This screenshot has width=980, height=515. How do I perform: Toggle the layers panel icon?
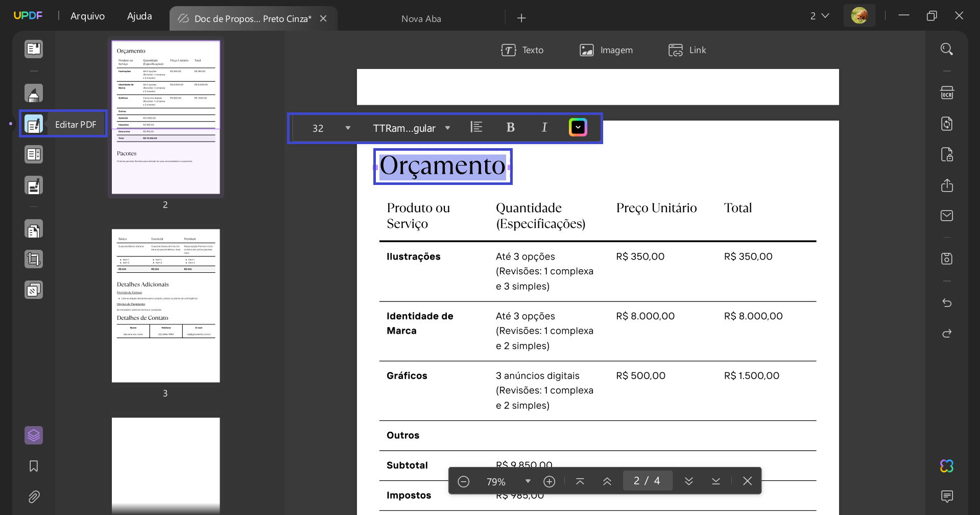coord(33,435)
